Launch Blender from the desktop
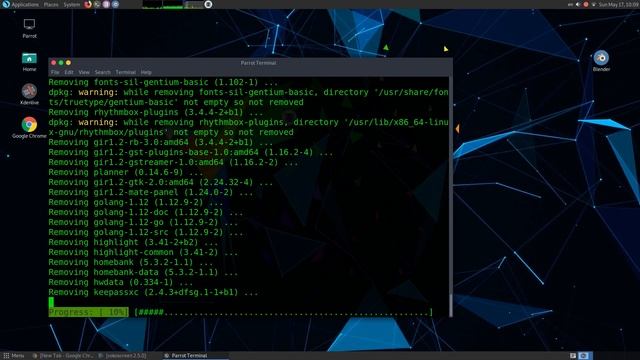 tap(601, 61)
